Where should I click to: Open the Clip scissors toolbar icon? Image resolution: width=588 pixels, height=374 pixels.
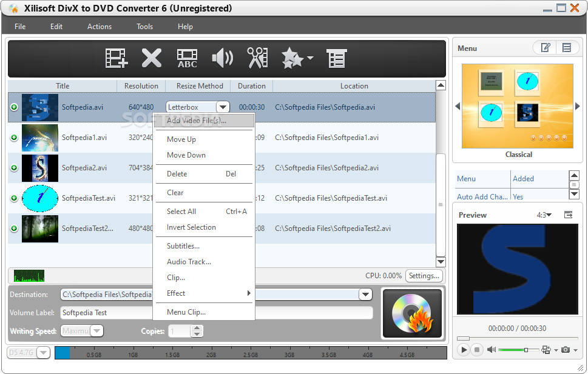[x=257, y=58]
